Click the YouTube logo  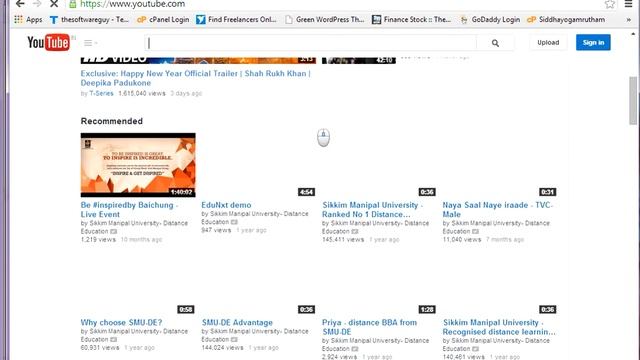(x=49, y=42)
